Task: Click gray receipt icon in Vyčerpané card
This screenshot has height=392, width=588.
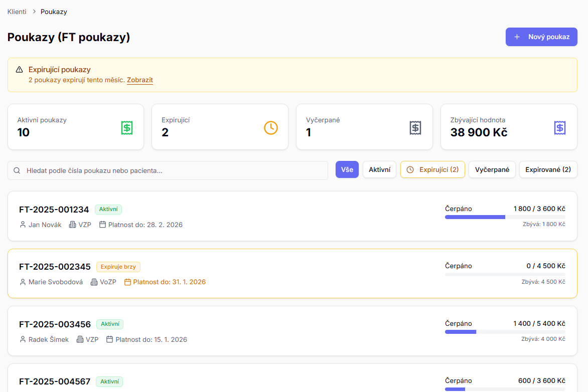Action: (x=415, y=128)
